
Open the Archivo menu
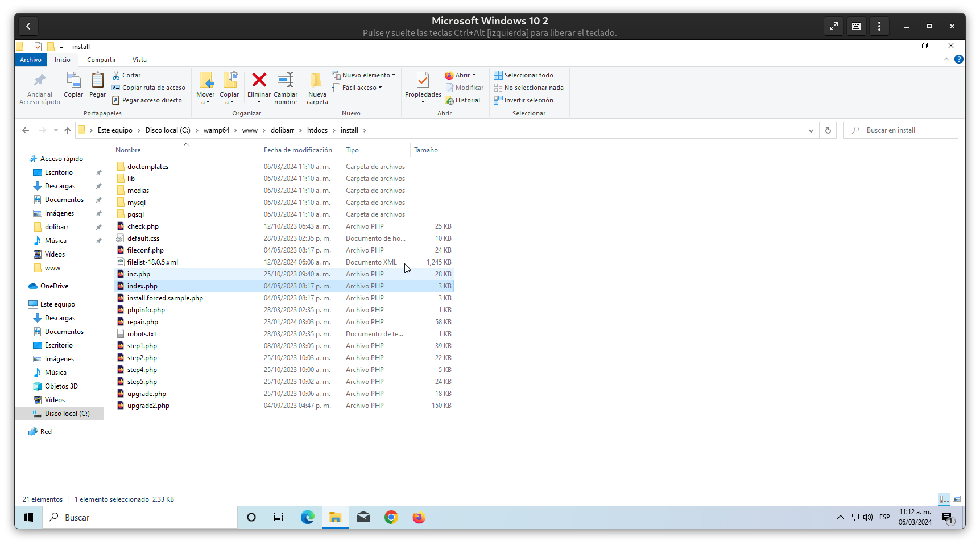click(31, 60)
